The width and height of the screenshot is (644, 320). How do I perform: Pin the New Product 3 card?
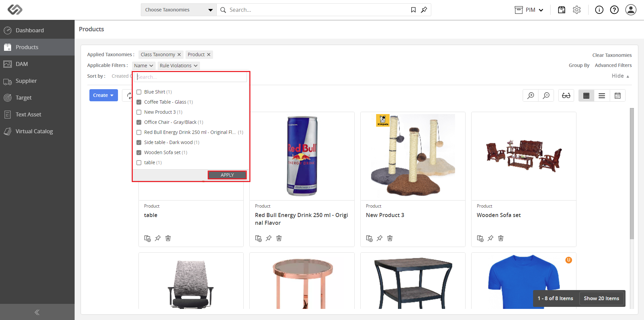(379, 238)
